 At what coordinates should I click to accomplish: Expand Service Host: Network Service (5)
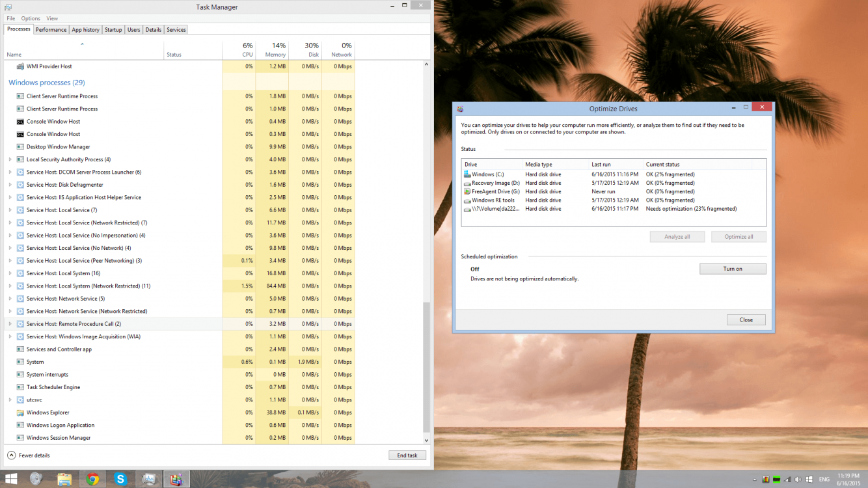point(10,299)
